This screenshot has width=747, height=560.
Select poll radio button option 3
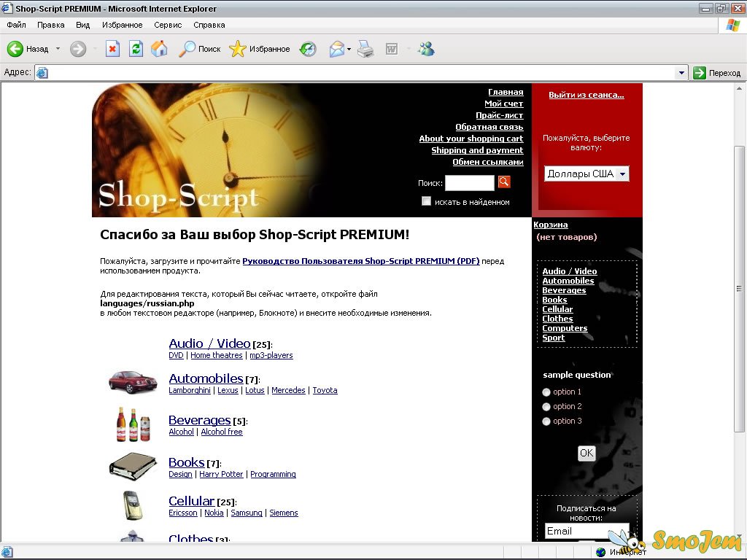click(546, 421)
